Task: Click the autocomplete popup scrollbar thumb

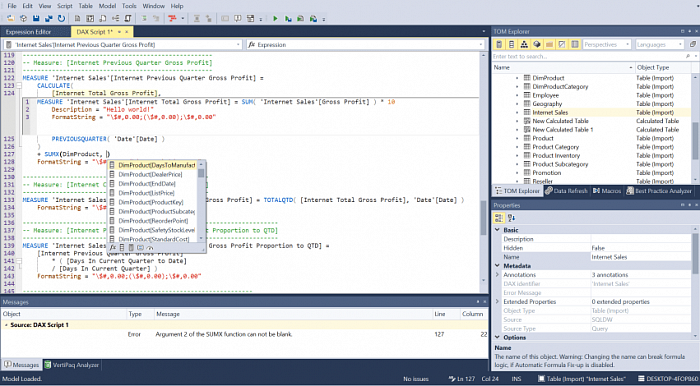Action: pos(201,173)
